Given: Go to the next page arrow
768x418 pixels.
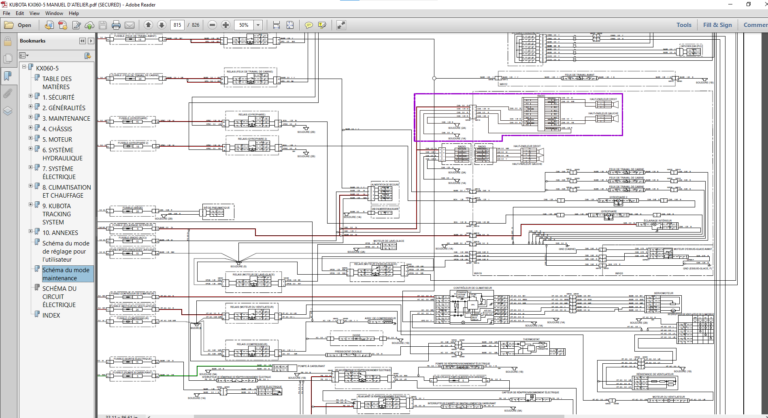Looking at the screenshot, I should pyautogui.click(x=162, y=25).
